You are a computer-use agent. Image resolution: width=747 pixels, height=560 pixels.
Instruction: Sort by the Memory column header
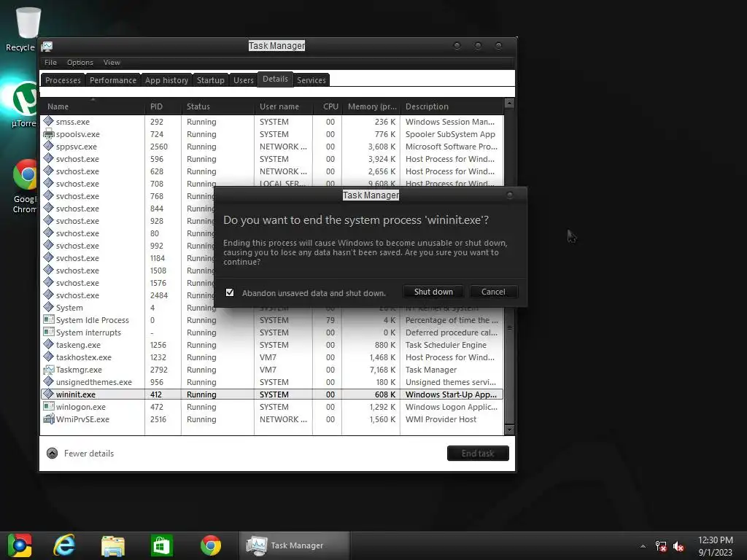pos(371,106)
